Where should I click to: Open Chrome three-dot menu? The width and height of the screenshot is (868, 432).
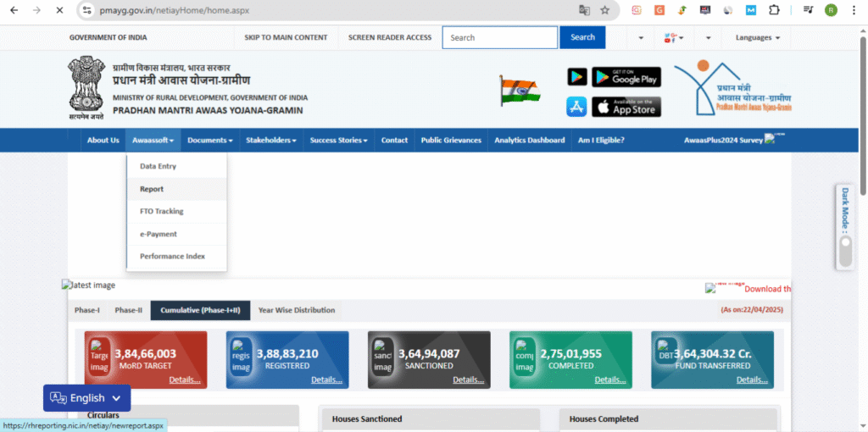point(854,10)
